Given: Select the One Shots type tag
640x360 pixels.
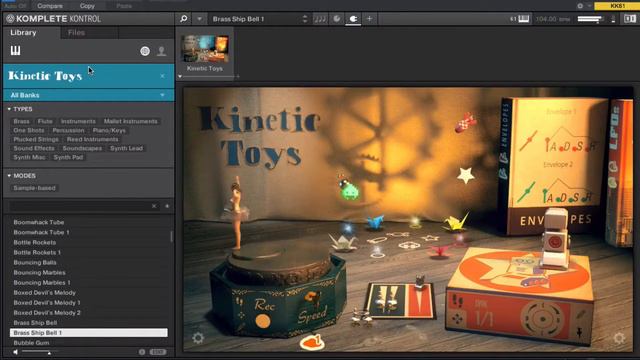Looking at the screenshot, I should pyautogui.click(x=29, y=131).
